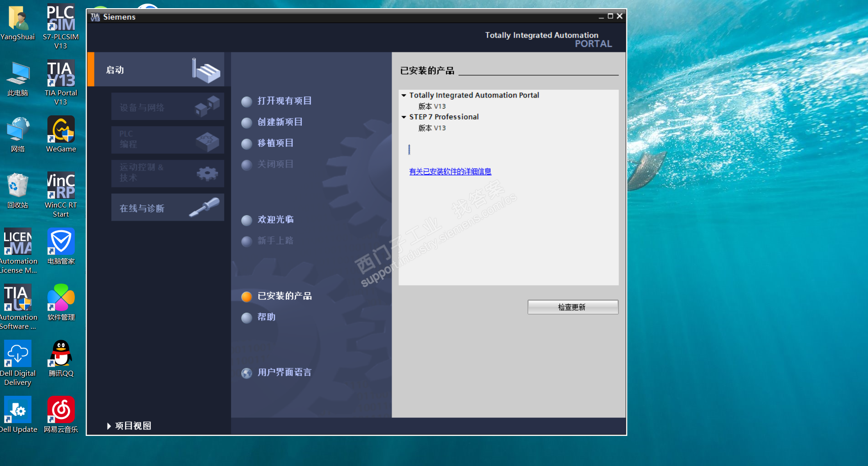The width and height of the screenshot is (868, 466).
Task: Open the 新手上路 first steps entry
Action: pos(268,241)
